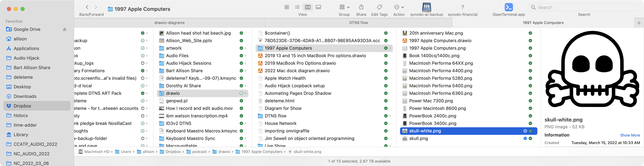The height and width of the screenshot is (166, 644).
Task: Eject Google Drive in sidebar
Action: pyautogui.click(x=65, y=29)
